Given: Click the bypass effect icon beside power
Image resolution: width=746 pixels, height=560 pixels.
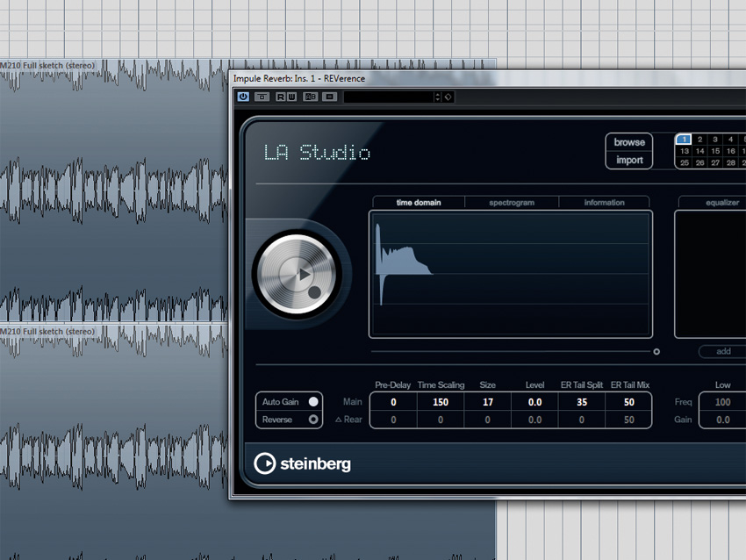Looking at the screenshot, I should (x=262, y=97).
